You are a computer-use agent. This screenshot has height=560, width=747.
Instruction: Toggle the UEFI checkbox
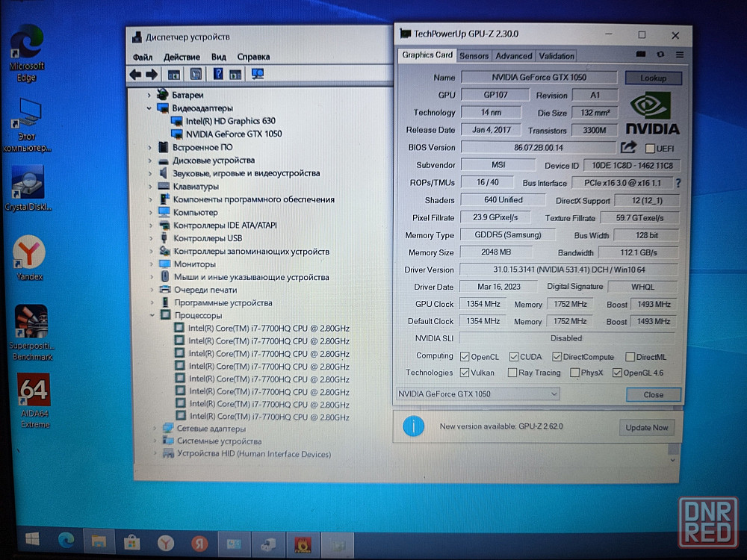click(x=649, y=149)
